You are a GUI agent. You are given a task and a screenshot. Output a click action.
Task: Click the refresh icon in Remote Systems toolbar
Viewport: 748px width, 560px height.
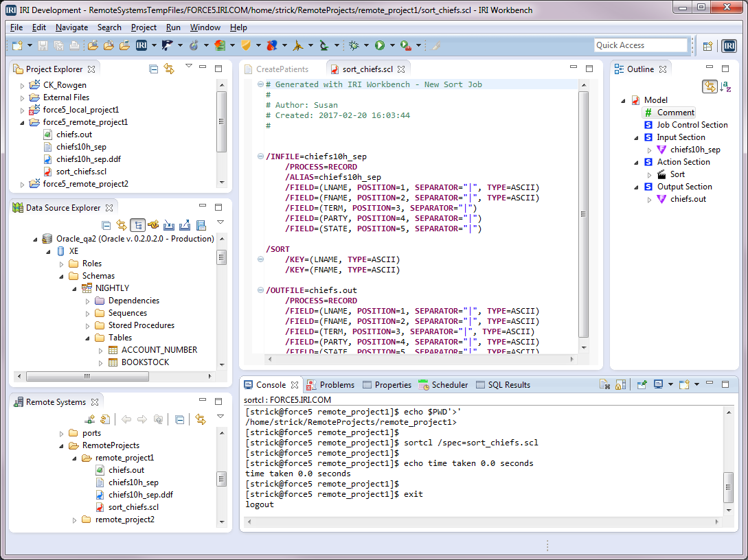pos(105,419)
